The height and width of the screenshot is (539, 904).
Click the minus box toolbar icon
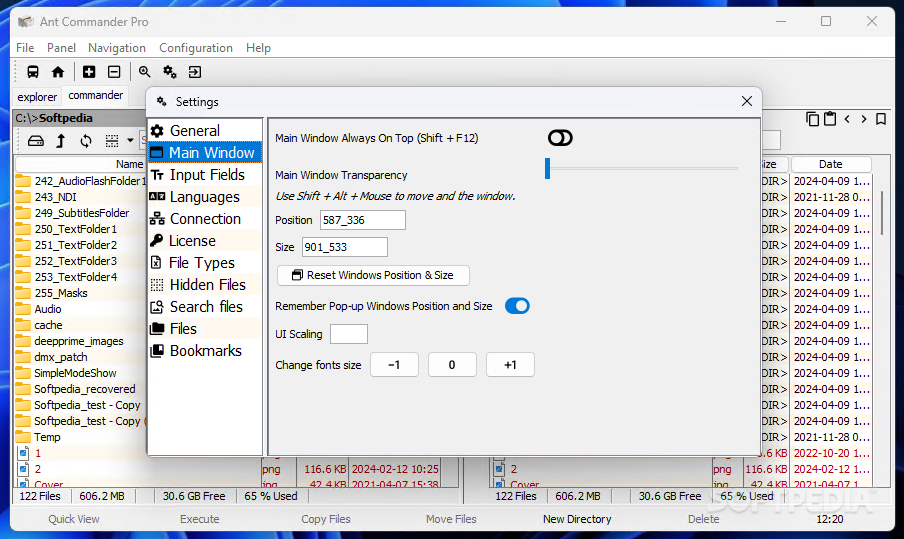coord(114,72)
